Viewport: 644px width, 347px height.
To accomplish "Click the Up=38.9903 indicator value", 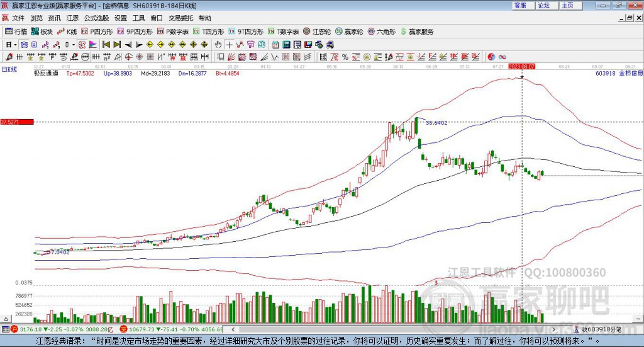I will 118,73.
